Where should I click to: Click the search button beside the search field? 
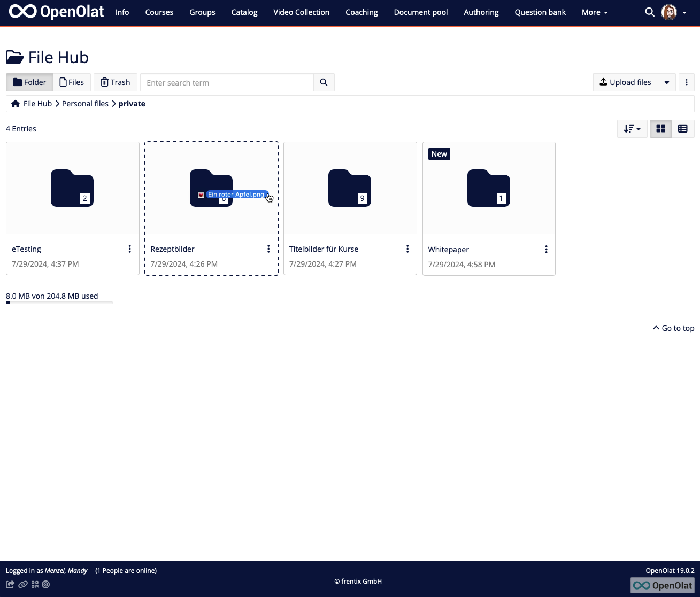(324, 82)
